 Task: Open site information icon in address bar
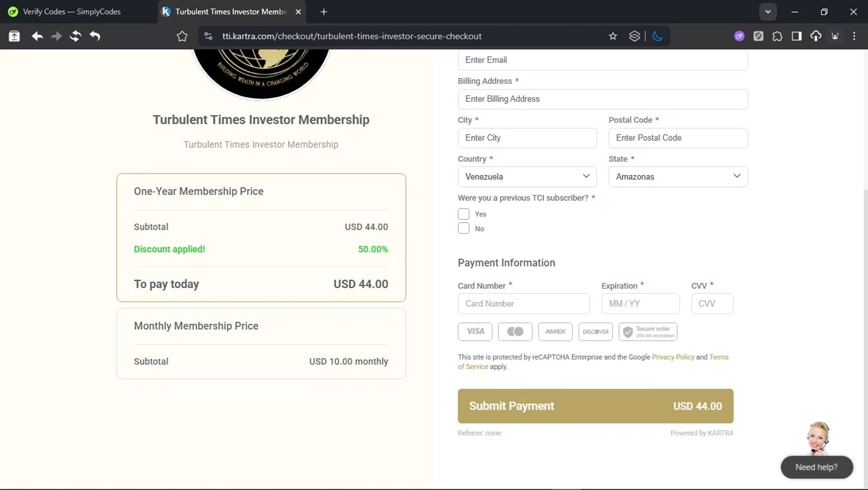(x=208, y=36)
